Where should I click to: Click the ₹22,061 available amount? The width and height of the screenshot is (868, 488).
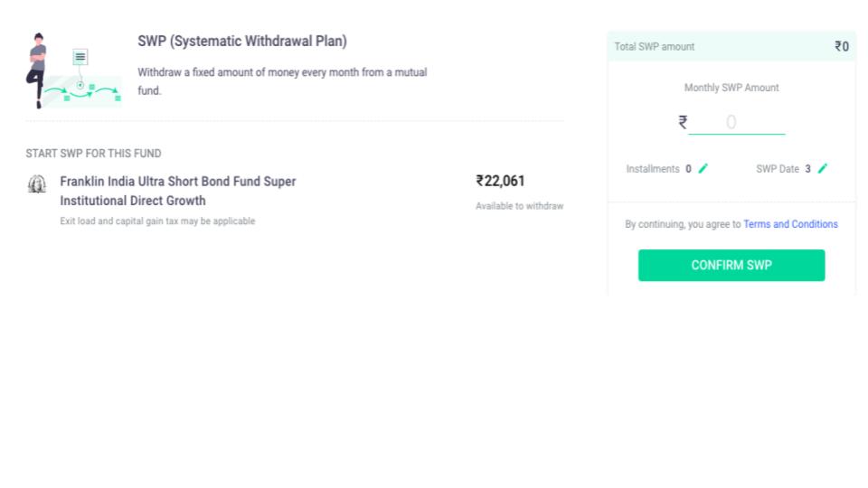tap(500, 181)
